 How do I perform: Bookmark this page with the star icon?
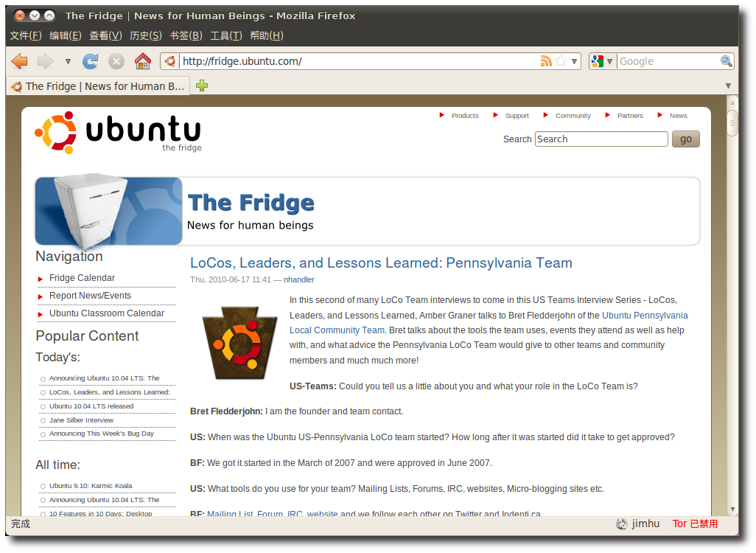coord(560,61)
